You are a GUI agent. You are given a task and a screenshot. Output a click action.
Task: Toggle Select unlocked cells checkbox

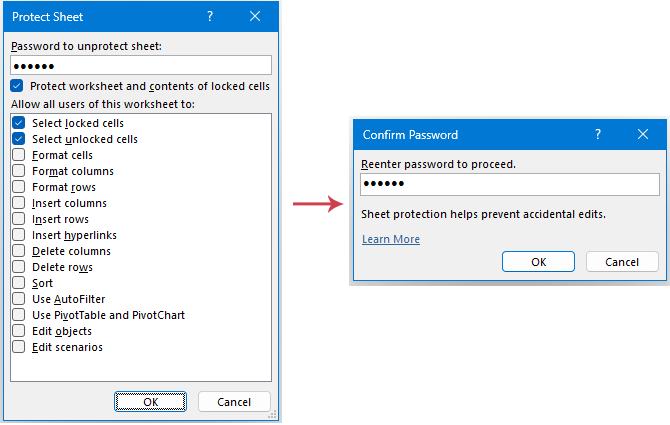tap(19, 139)
